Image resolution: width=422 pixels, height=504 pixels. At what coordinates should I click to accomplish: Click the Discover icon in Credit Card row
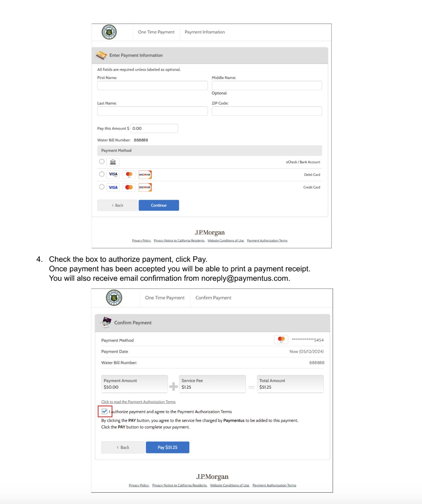[145, 187]
